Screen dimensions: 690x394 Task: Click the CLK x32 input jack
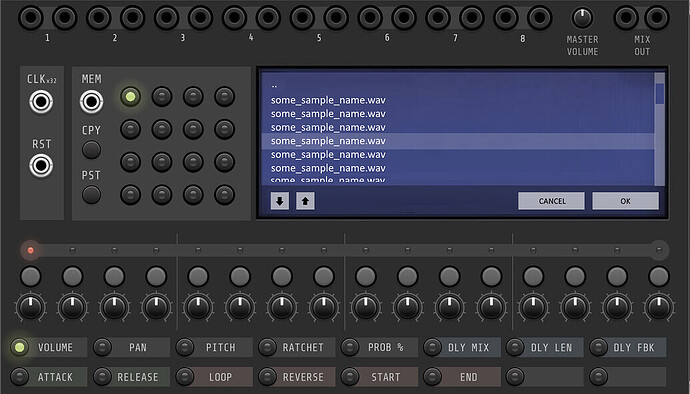pos(41,102)
